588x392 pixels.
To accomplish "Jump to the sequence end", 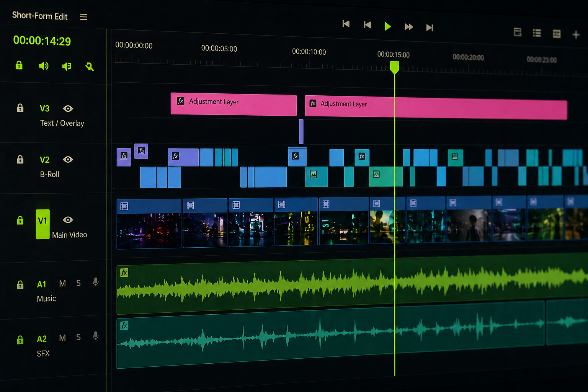I will [x=430, y=27].
